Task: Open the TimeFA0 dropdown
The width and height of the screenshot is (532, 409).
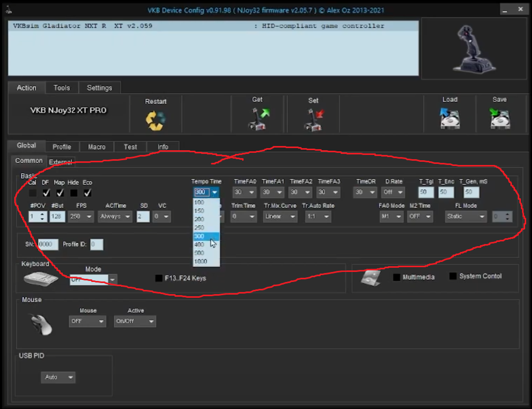Action: [x=244, y=192]
